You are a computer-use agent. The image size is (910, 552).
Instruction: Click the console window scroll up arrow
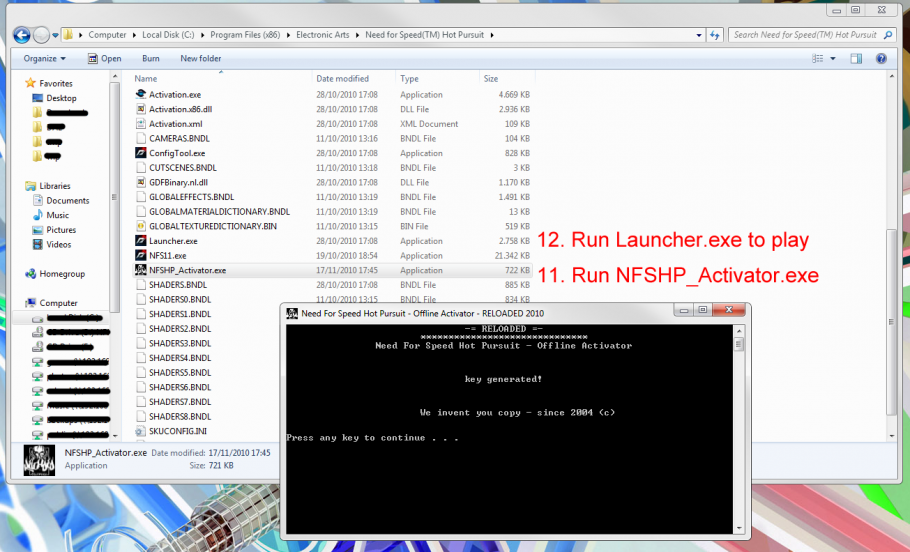739,331
